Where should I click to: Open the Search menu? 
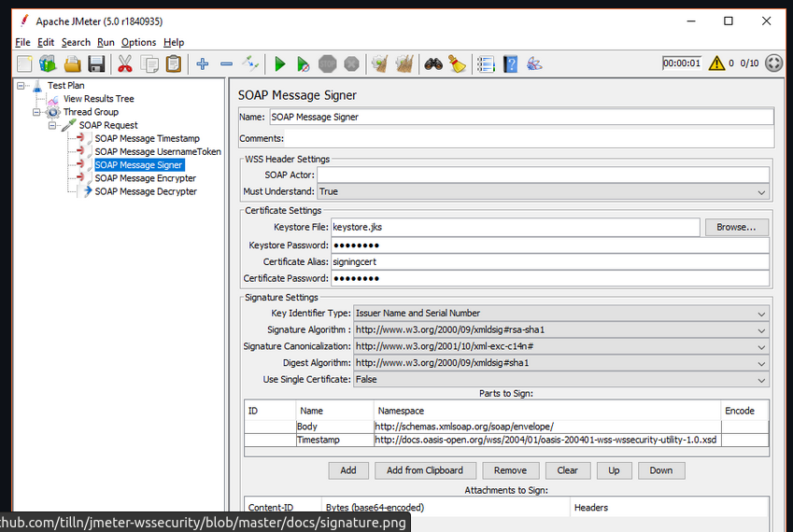(76, 42)
